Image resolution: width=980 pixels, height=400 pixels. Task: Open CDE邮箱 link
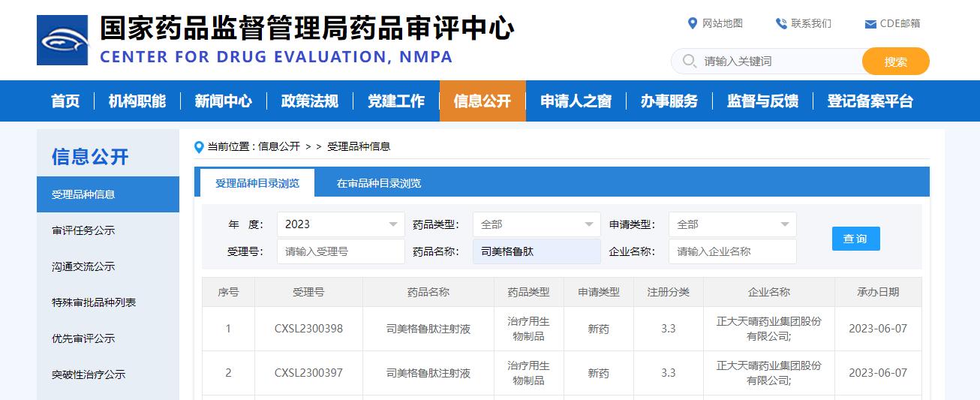(x=900, y=23)
